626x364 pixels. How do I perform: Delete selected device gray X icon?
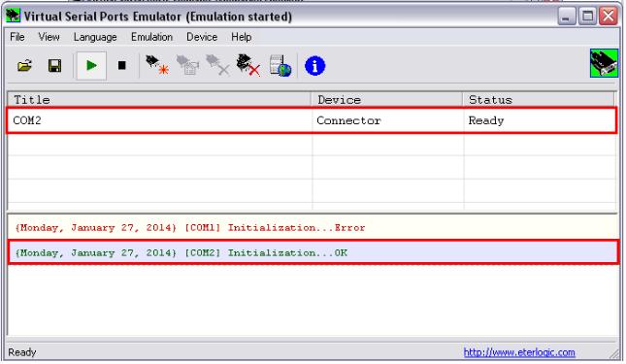[217, 65]
